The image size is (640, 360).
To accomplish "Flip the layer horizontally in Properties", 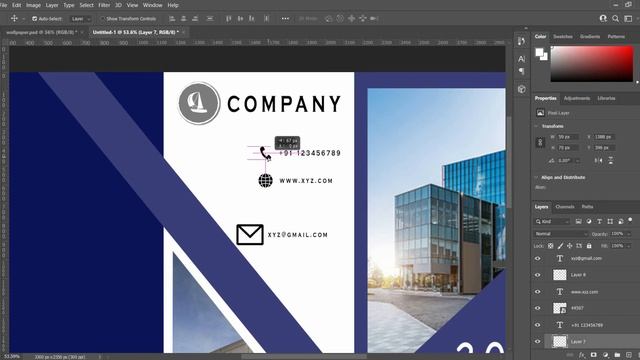I will [x=598, y=160].
